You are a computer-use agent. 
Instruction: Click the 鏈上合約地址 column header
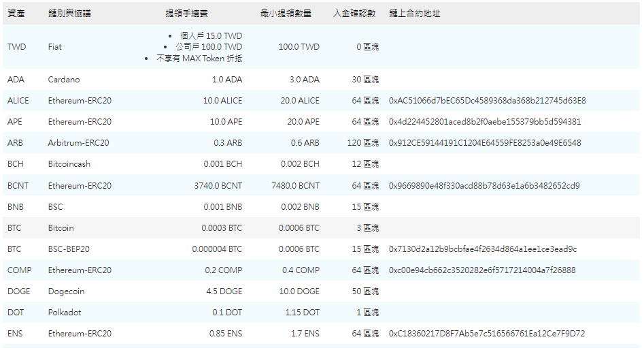click(x=414, y=14)
